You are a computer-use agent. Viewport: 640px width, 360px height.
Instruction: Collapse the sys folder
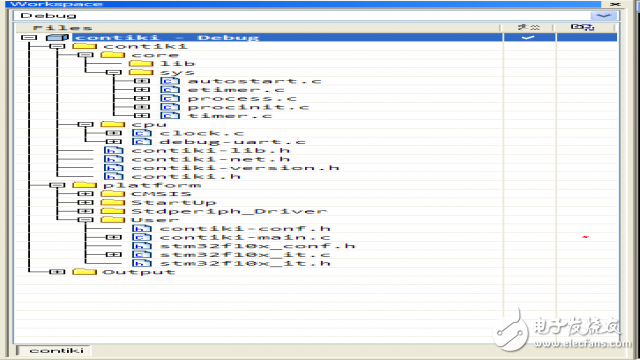point(113,72)
